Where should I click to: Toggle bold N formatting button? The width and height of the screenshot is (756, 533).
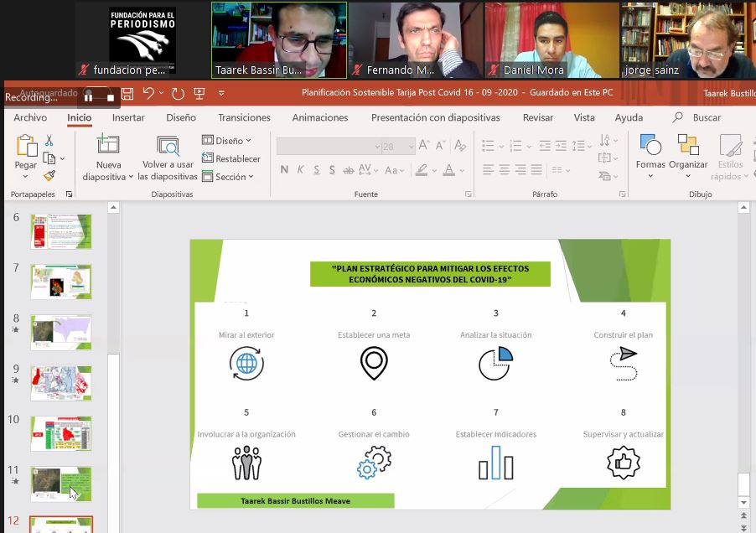click(x=284, y=170)
